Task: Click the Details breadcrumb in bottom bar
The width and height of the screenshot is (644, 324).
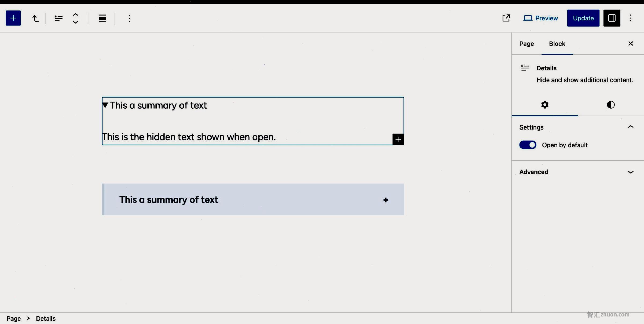Action: (45, 318)
